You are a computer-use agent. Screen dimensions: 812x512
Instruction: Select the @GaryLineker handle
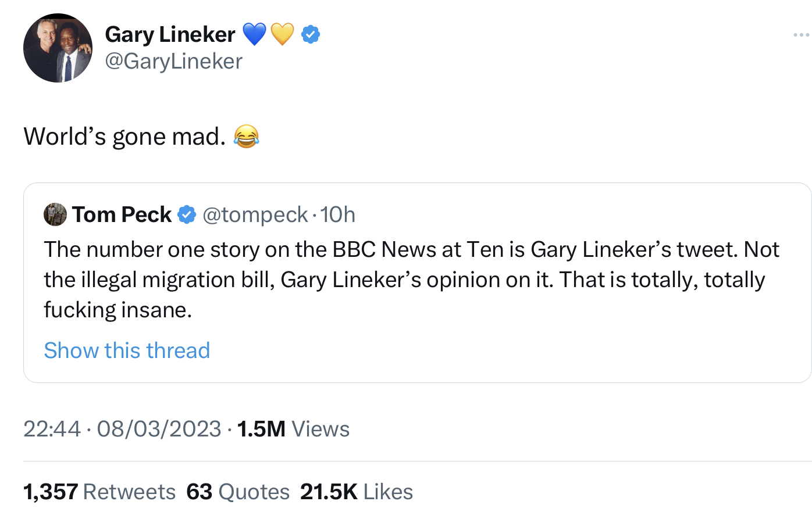click(173, 60)
